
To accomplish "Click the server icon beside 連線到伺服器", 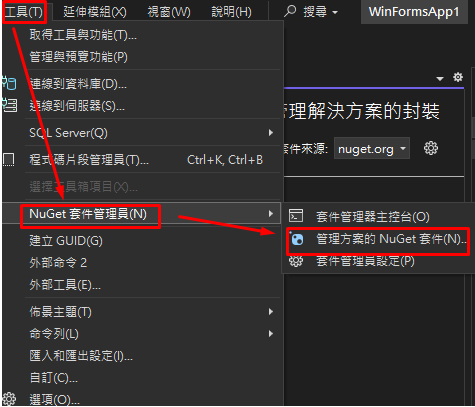I will tap(9, 105).
